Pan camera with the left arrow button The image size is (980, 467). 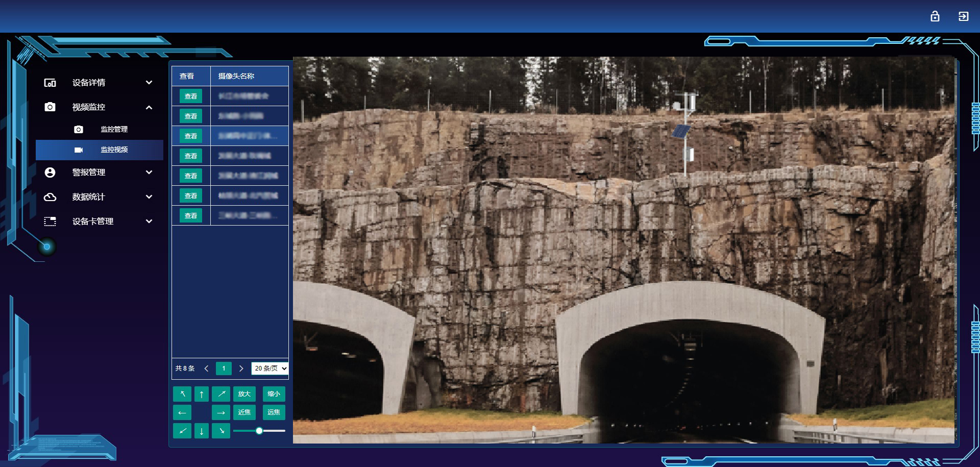[182, 412]
